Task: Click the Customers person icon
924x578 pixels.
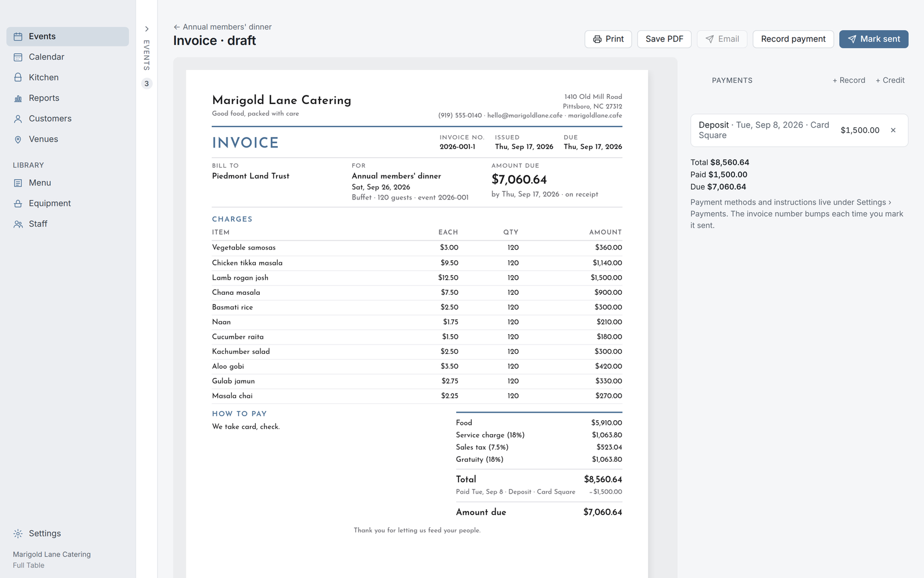Action: (x=18, y=118)
